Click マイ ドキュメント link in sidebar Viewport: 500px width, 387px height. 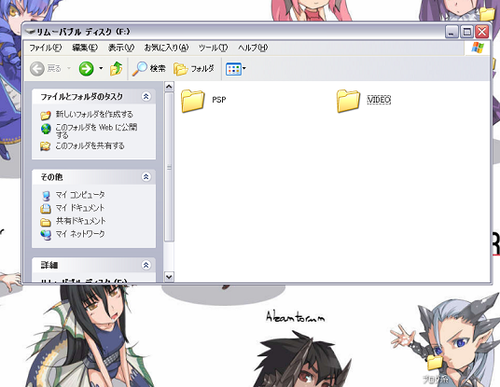click(80, 208)
